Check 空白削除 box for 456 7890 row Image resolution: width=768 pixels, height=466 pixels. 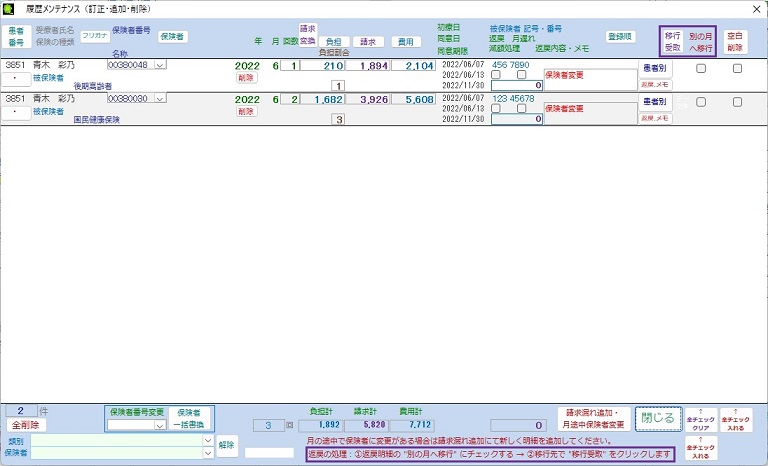pyautogui.click(x=737, y=69)
